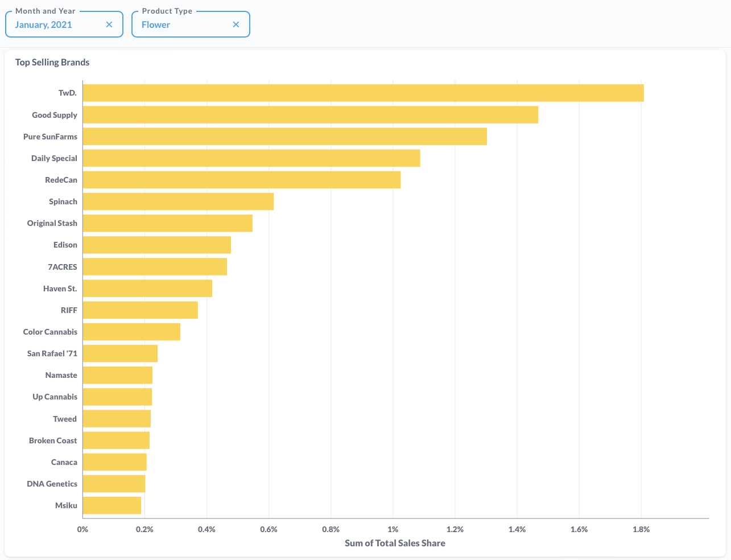Click the 0% x-axis tick label

[82, 529]
